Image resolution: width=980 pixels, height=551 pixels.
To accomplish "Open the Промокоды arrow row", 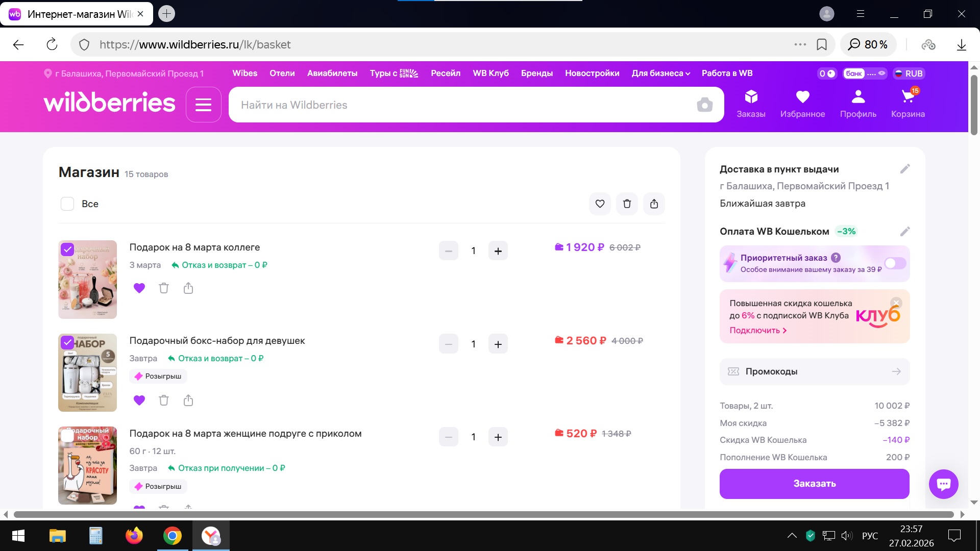I will point(814,371).
